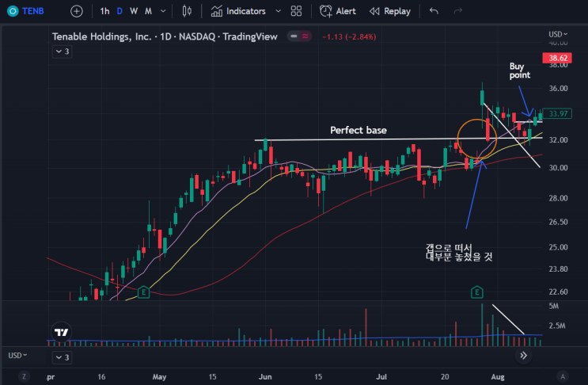Redo the chart action
The width and height of the screenshot is (588, 385).
[x=458, y=11]
